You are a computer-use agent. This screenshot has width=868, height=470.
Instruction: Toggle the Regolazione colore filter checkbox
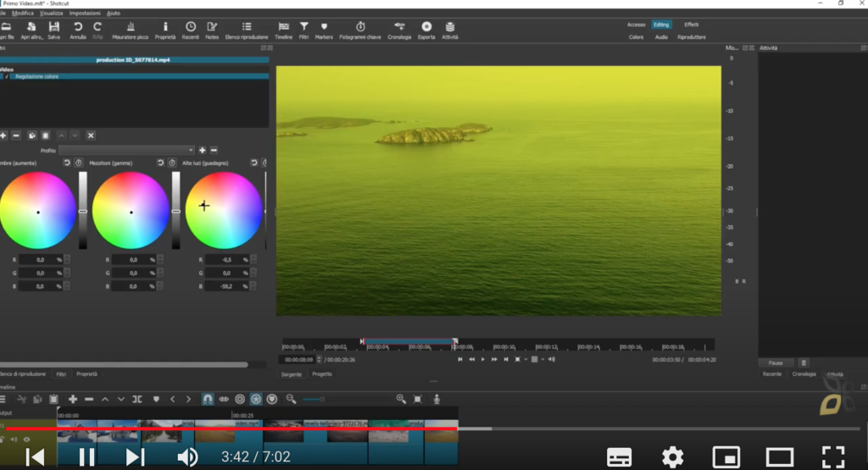tap(7, 76)
